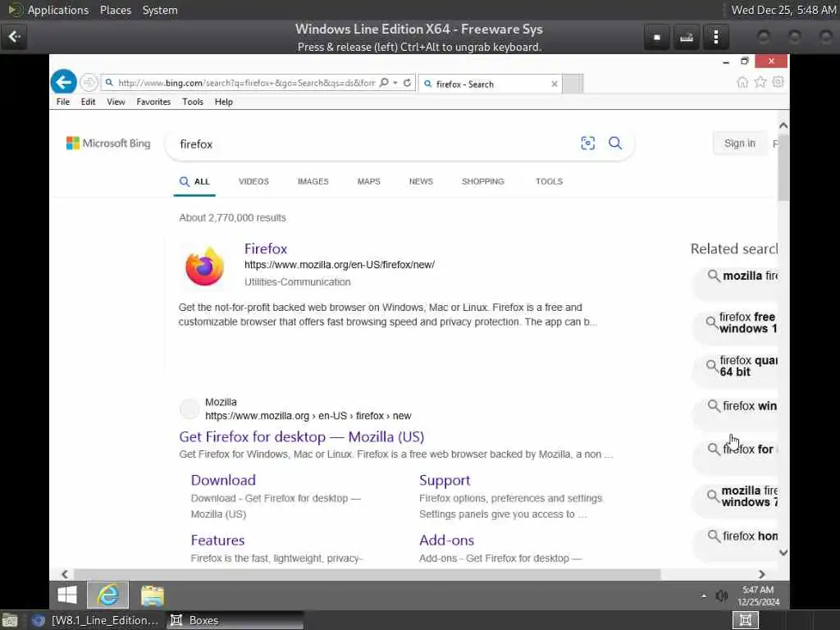Screen dimensions: 840x630
Task: Click the horizontal scrollbar left arrow
Action: [x=65, y=574]
